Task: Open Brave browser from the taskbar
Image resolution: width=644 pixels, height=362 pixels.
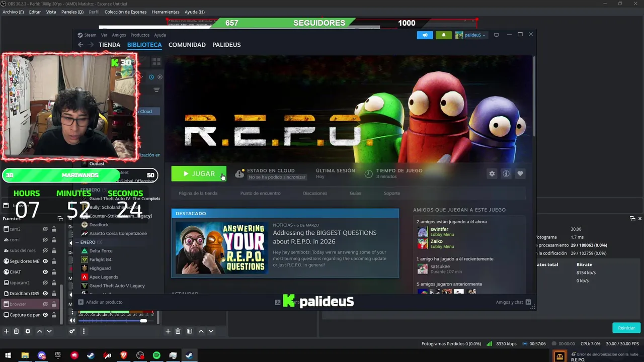Action: tap(124, 355)
